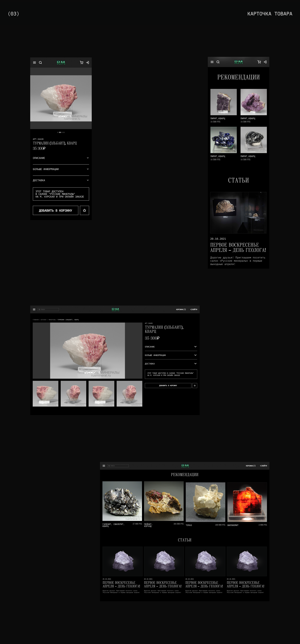Click РЕКОМЕНДАЦИИ heading on mobile recommendations screen

click(238, 77)
